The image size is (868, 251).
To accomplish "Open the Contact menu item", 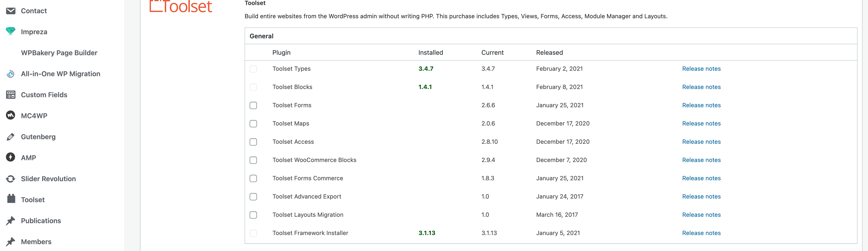I will click(34, 11).
